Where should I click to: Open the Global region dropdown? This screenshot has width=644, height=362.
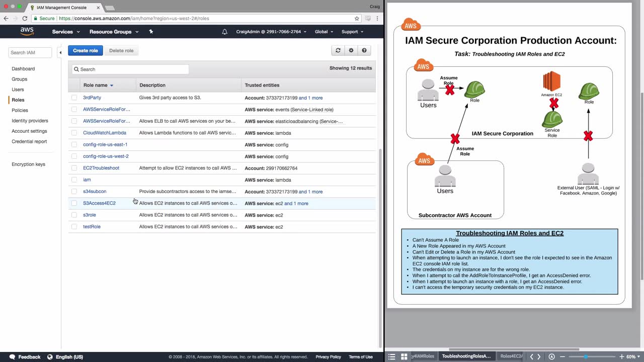click(x=324, y=32)
